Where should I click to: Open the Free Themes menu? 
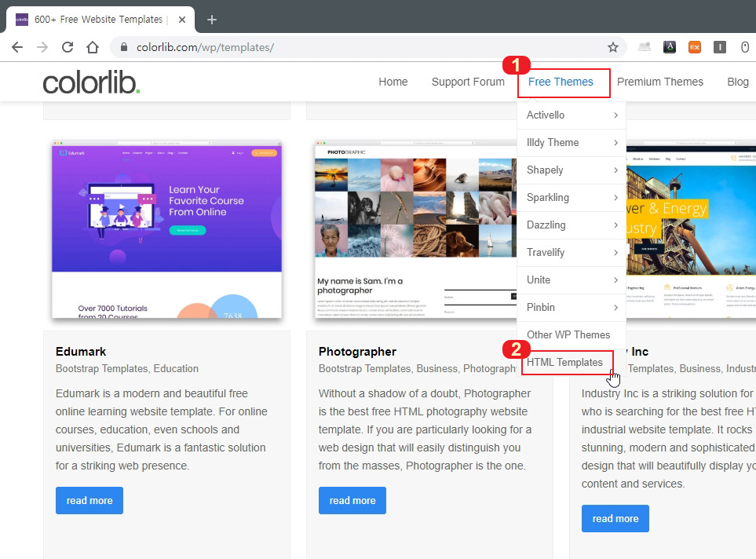561,82
